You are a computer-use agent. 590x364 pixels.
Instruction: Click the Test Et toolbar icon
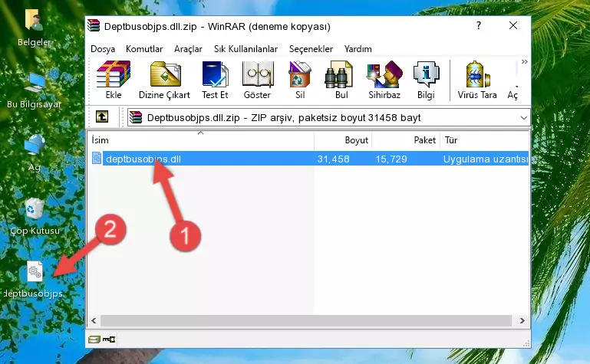(x=215, y=74)
